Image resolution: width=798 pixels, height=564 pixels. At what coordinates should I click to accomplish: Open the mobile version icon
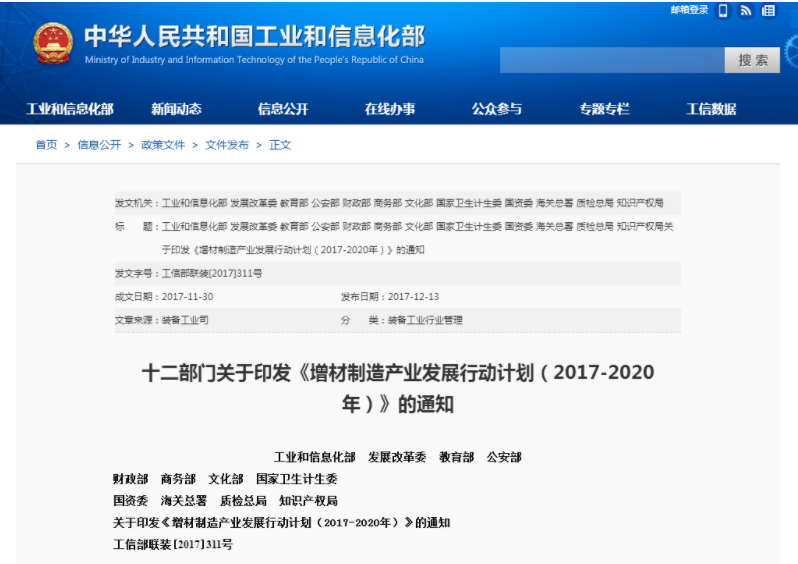(723, 11)
